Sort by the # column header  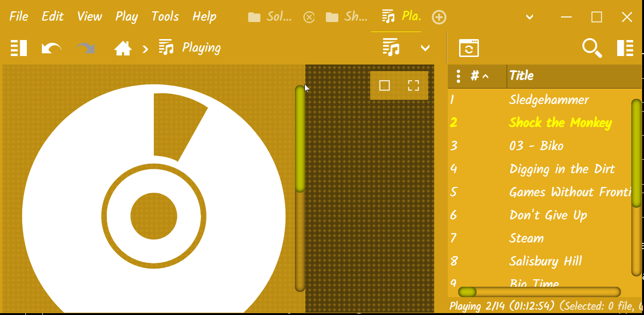coord(480,76)
